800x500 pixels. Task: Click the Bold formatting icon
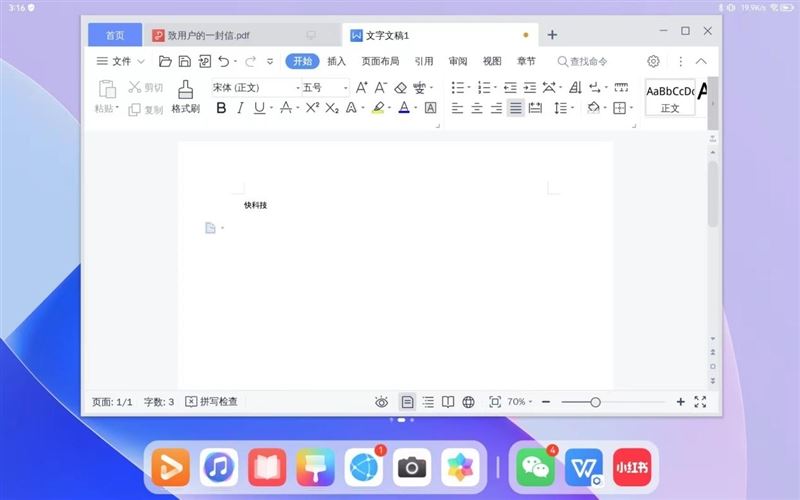(x=221, y=108)
